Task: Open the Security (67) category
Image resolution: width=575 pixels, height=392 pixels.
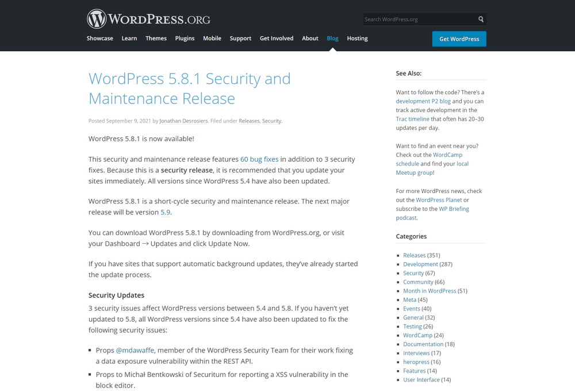Action: [413, 273]
